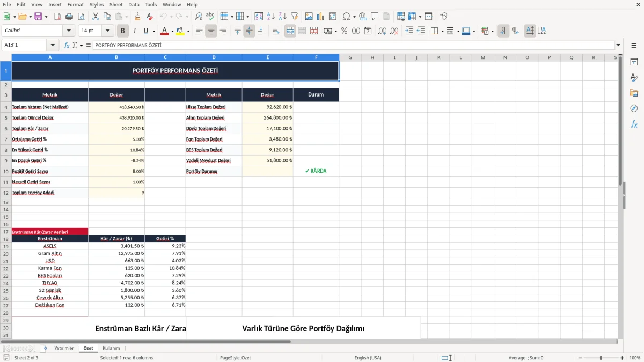Toggle Wrap Text
The height and width of the screenshot is (362, 644).
(276, 31)
